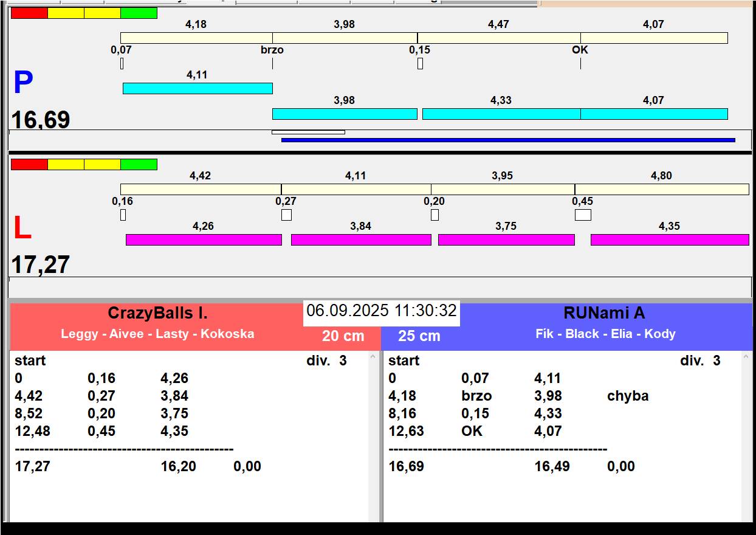The width and height of the screenshot is (756, 535).
Task: Click the small box under 0,45 in L lane
Action: 583,215
